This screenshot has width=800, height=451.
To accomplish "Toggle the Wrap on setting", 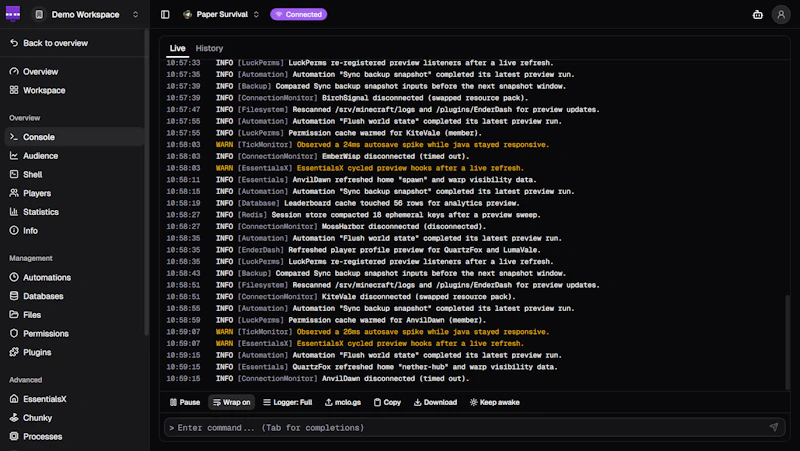I will point(232,403).
